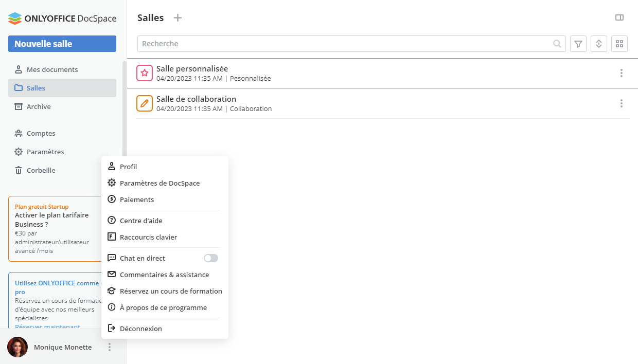Click the star icon of Salle personnalisée

pos(145,73)
